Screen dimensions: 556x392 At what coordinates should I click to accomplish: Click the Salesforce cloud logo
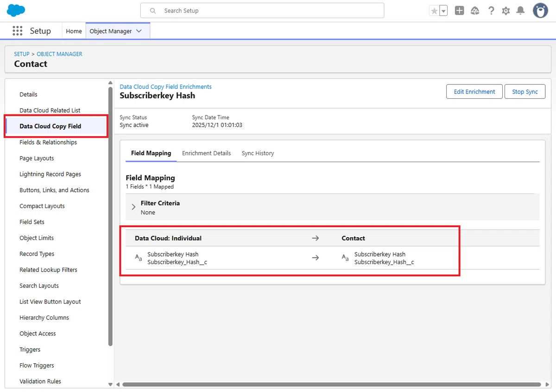click(16, 10)
